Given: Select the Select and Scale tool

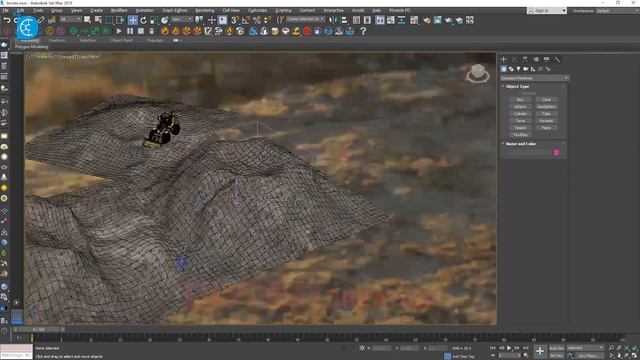Looking at the screenshot, I should [153, 20].
